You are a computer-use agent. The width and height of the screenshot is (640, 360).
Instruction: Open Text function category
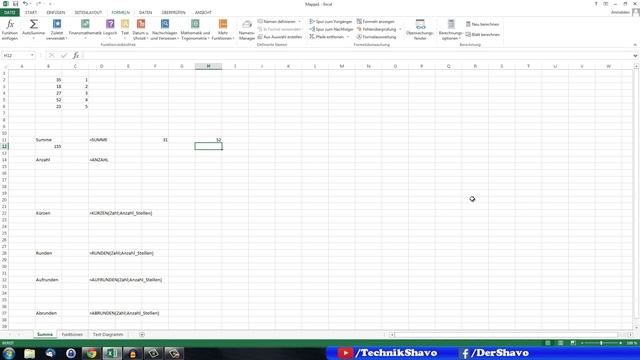click(125, 30)
